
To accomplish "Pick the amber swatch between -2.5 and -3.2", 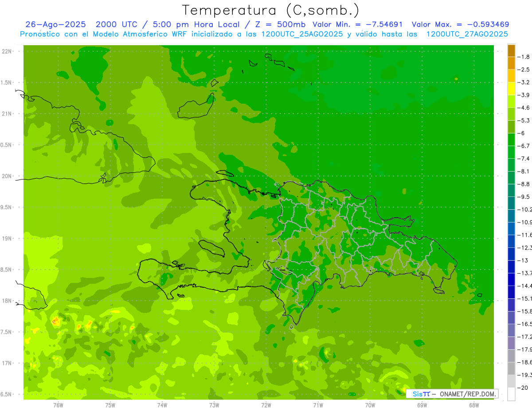I will coord(511,76).
